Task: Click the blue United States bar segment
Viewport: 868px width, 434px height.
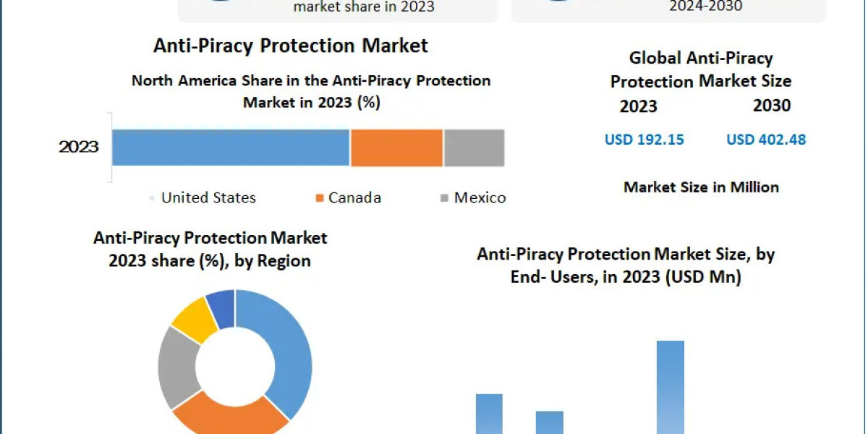Action: tap(231, 148)
